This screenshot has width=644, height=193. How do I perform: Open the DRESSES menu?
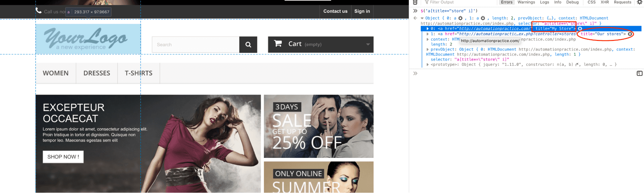point(97,73)
